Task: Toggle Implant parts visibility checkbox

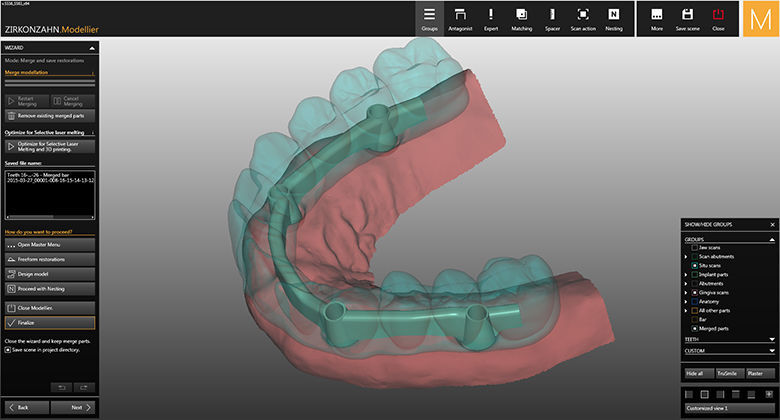Action: (695, 275)
